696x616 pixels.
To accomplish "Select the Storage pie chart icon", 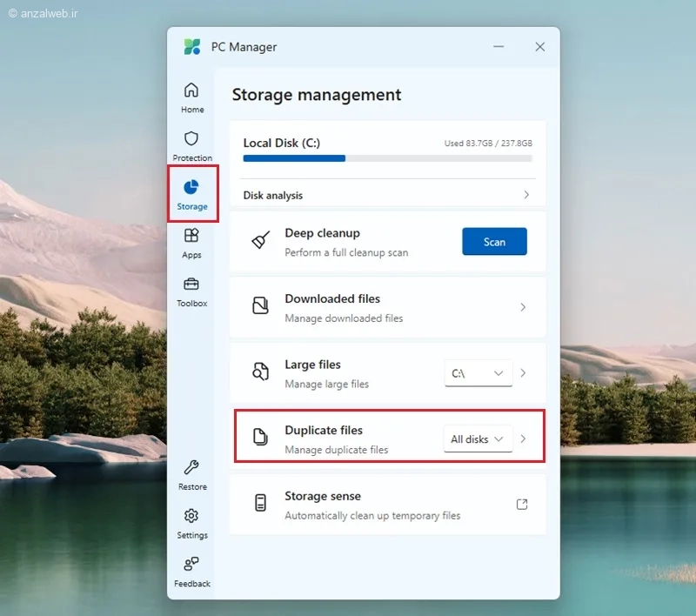I will coord(191,187).
